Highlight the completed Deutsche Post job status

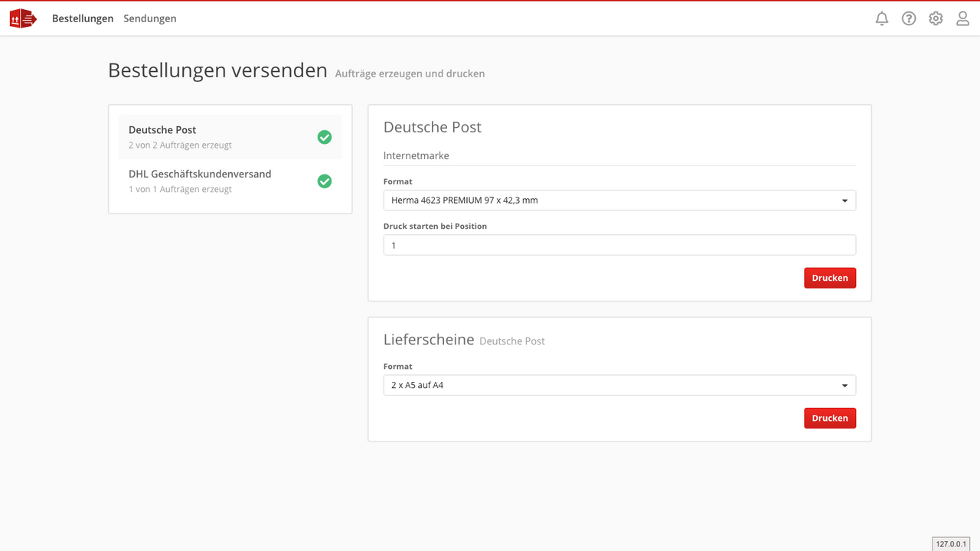(179, 145)
